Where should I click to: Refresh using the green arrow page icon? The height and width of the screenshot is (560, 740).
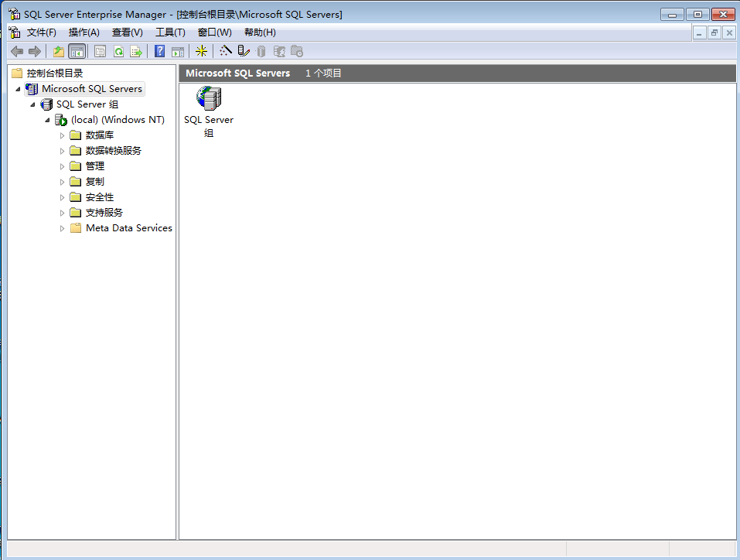click(x=118, y=51)
